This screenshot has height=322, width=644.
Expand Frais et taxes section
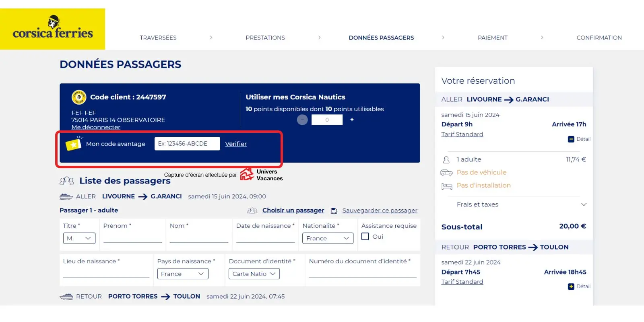pyautogui.click(x=584, y=204)
